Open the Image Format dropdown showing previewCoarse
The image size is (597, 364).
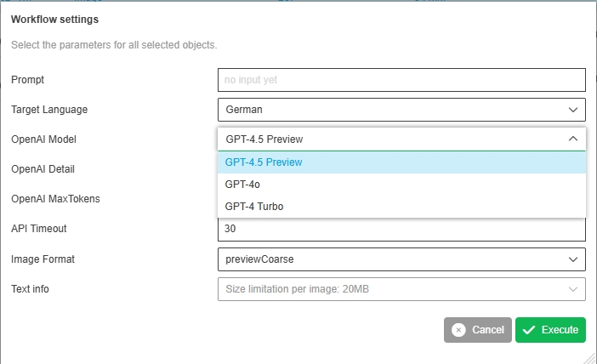pyautogui.click(x=391, y=259)
